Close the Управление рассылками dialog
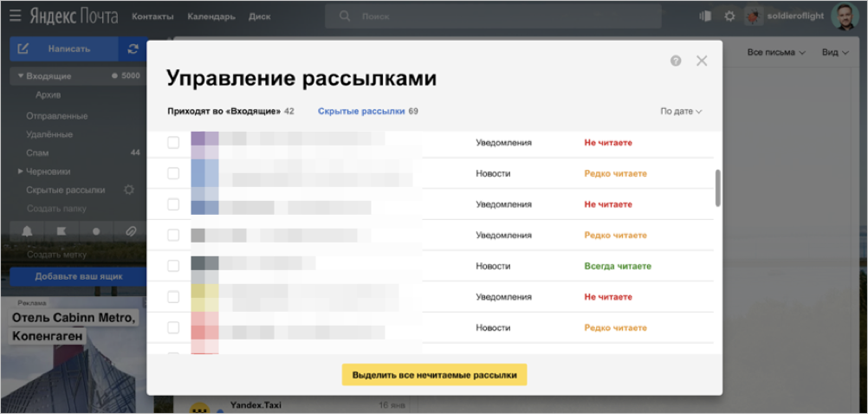This screenshot has height=414, width=868. (x=702, y=61)
